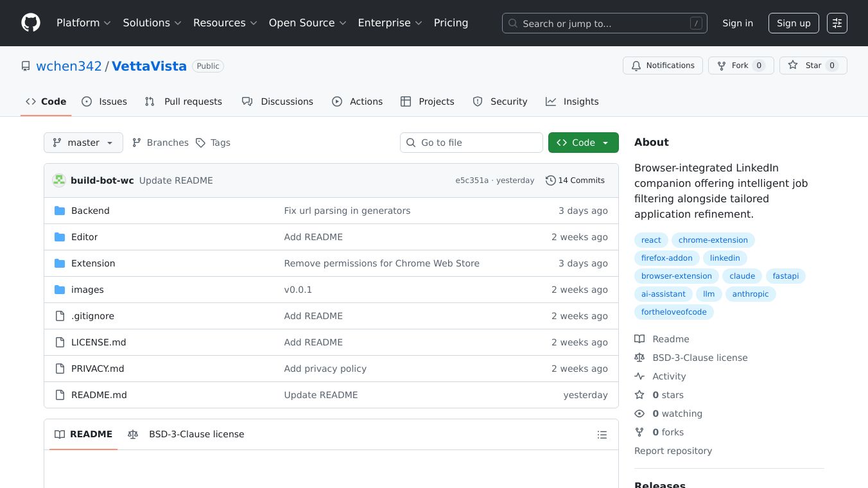
Task: Click the GitHub logo icon
Action: (x=31, y=23)
